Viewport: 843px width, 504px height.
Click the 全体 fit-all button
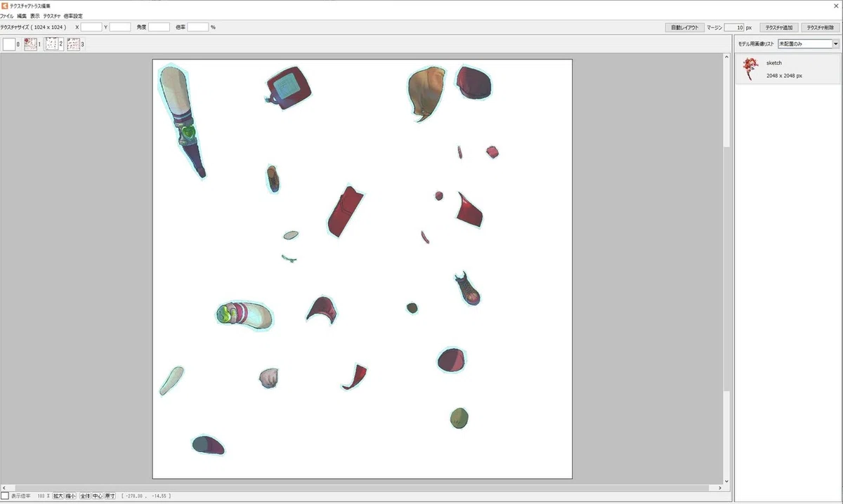[x=85, y=496]
